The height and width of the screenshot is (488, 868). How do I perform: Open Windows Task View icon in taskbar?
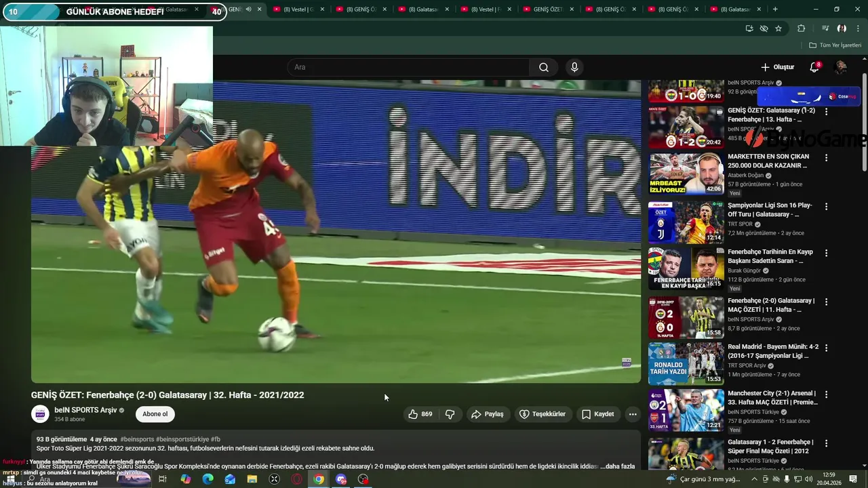pos(163,479)
